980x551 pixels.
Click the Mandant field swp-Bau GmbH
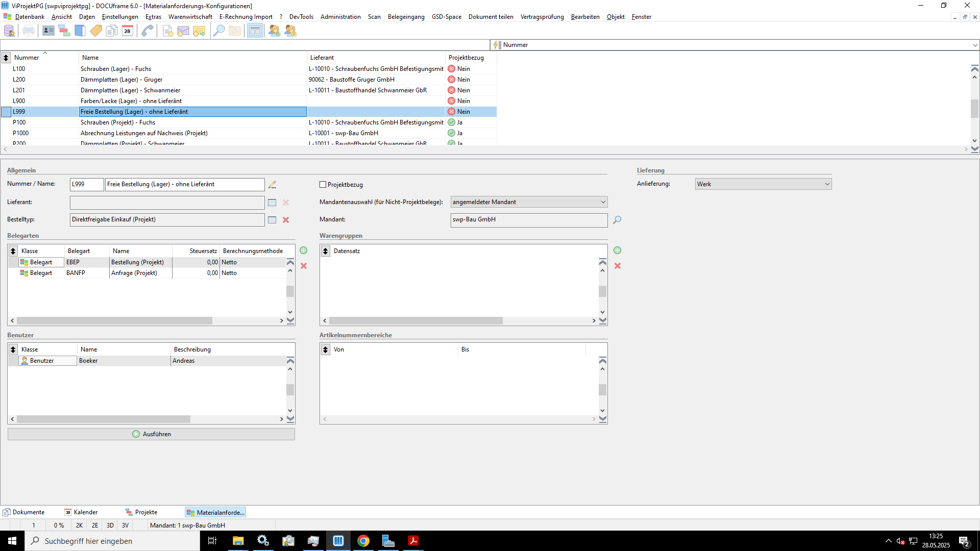click(529, 220)
